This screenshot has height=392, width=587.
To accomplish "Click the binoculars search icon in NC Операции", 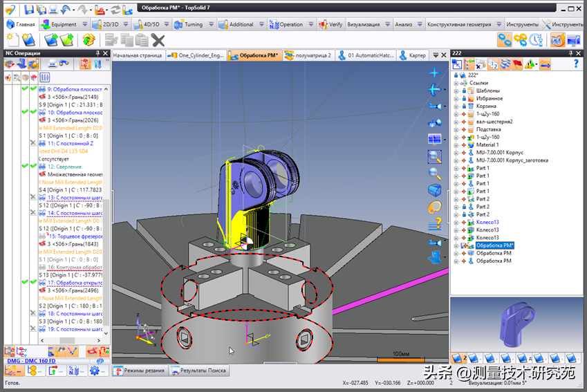I will [x=64, y=64].
